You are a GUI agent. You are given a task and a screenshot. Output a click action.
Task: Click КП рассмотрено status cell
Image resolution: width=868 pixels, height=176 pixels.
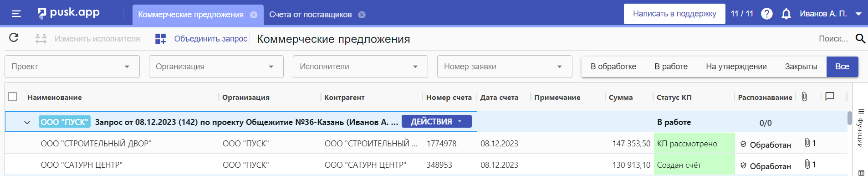click(694, 144)
